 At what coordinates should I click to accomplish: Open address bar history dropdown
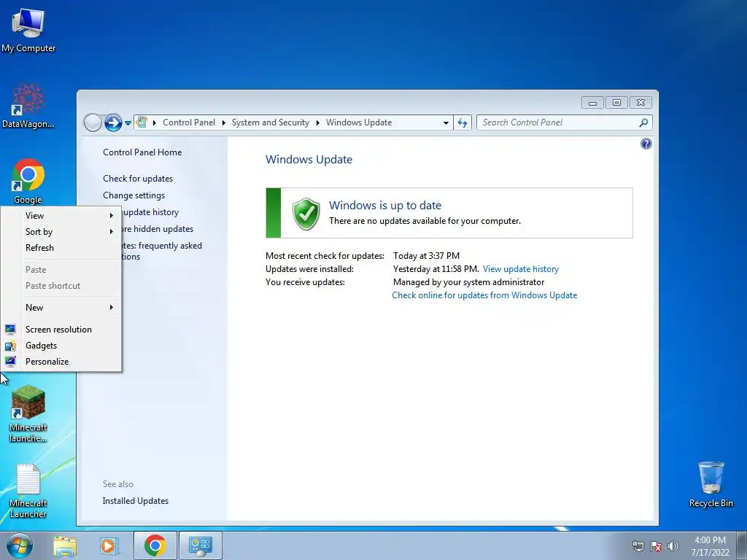[446, 122]
